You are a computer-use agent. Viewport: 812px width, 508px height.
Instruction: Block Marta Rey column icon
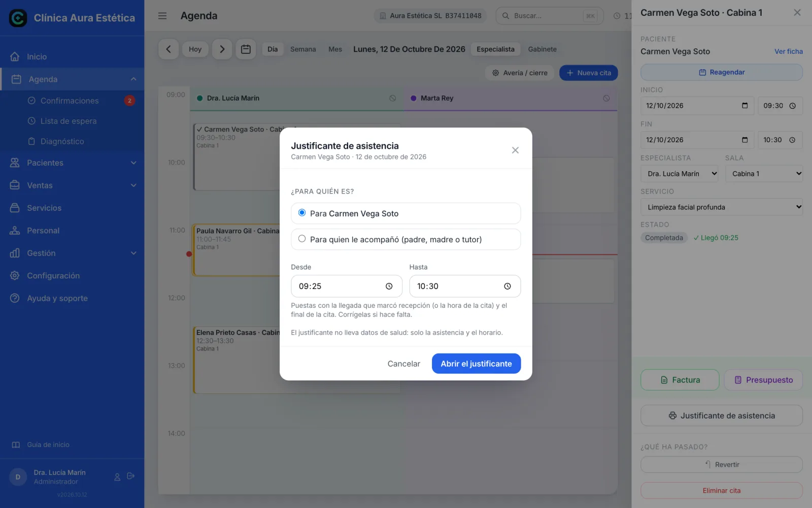coord(606,98)
